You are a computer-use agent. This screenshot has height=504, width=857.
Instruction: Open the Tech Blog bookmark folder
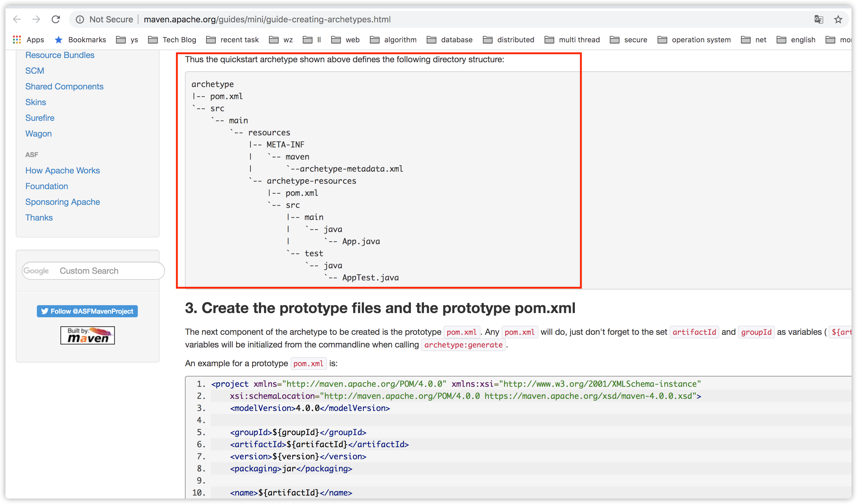(x=172, y=40)
